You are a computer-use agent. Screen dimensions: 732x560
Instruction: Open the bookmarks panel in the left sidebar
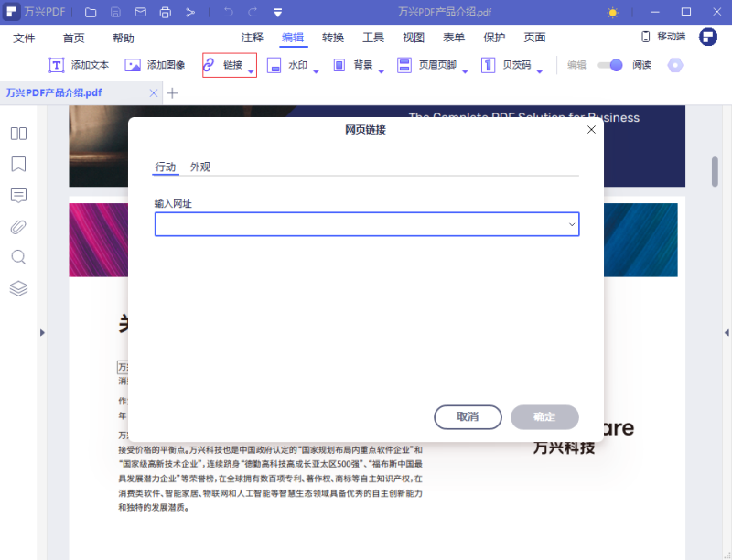18,165
